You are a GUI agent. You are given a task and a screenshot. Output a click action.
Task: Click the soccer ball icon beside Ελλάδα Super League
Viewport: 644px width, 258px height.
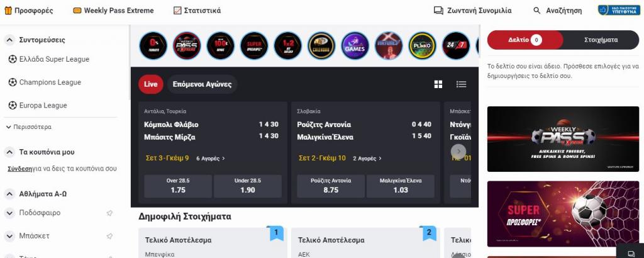pyautogui.click(x=13, y=59)
